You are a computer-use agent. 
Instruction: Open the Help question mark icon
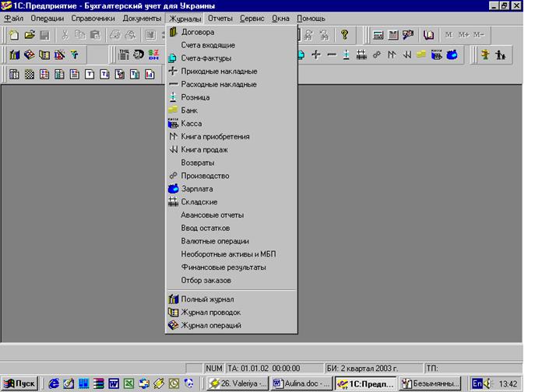pyautogui.click(x=344, y=35)
